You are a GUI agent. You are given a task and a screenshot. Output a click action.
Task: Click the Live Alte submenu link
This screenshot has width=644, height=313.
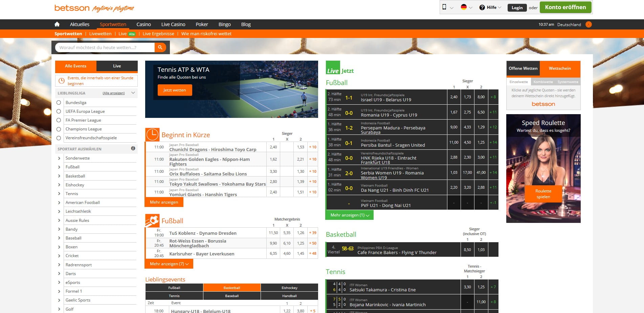click(127, 34)
